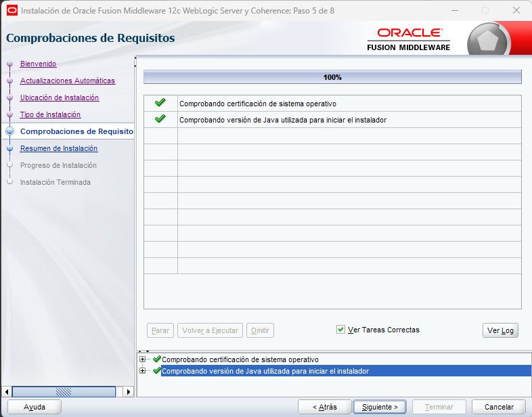Screen dimensions: 532x417
Task: Click the Actualizaciones Automáticas step bullet
Action: (x=10, y=81)
